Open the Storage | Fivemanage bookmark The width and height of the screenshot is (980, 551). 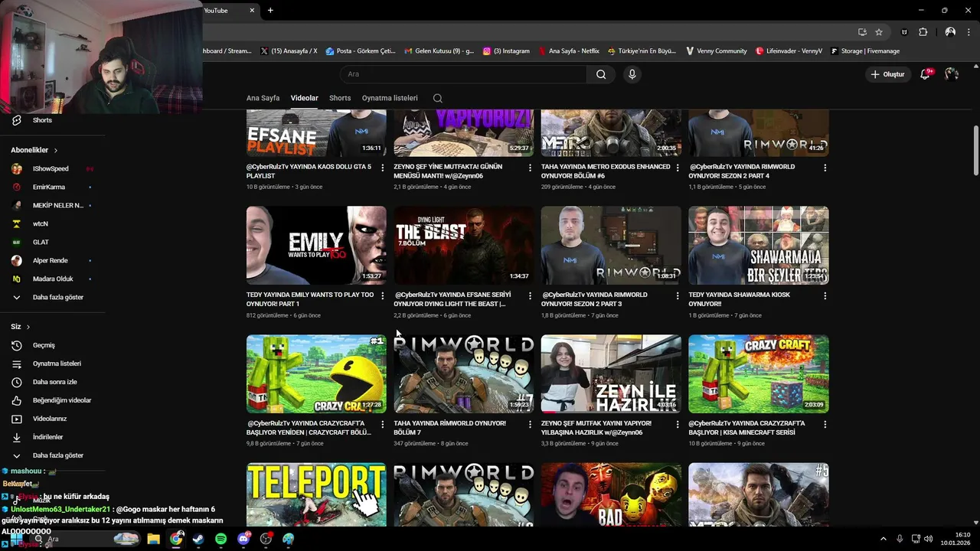click(x=864, y=51)
